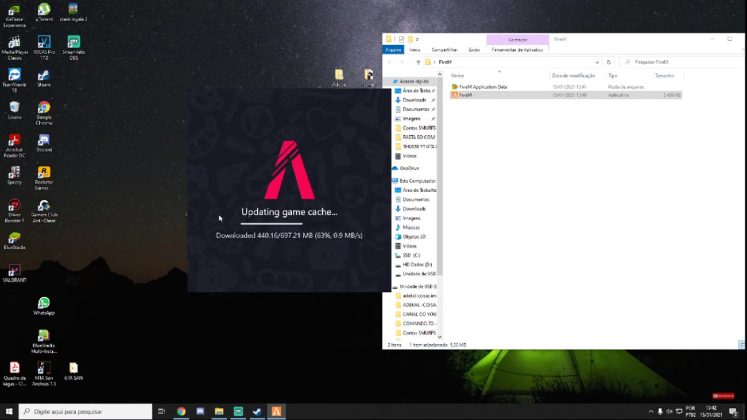The width and height of the screenshot is (747, 420).
Task: Launch Google Chrome desktop shortcut
Action: pos(44,113)
